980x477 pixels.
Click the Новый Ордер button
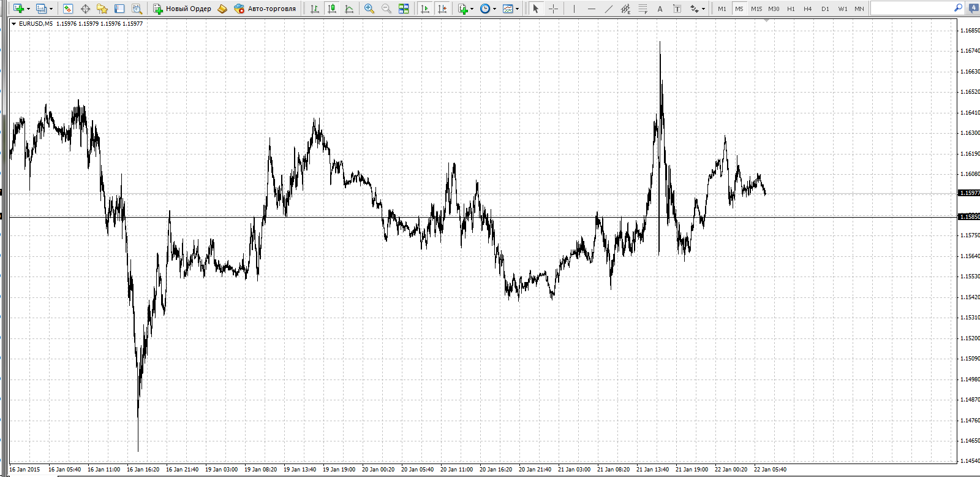tap(182, 9)
